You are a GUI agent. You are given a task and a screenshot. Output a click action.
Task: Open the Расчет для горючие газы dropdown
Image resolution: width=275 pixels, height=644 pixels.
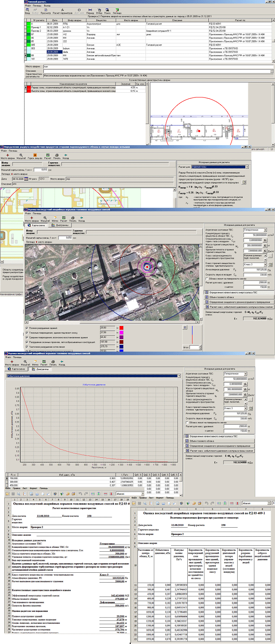247,167
